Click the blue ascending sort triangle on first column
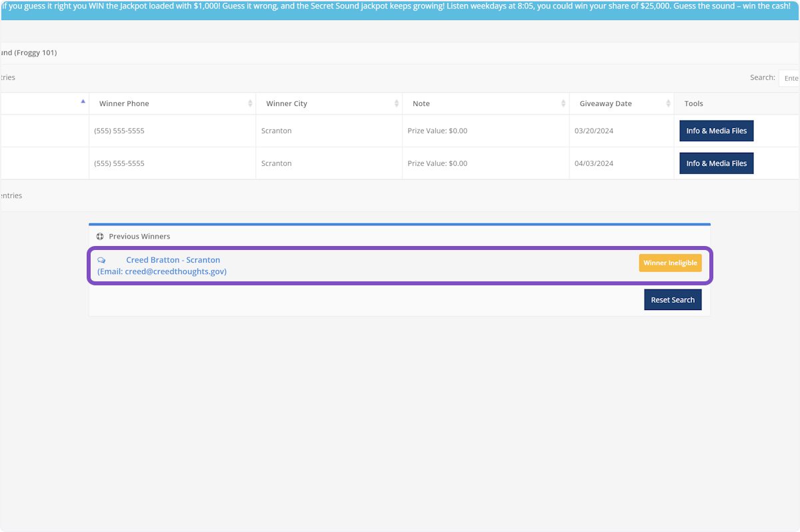The width and height of the screenshot is (800, 532). (83, 100)
